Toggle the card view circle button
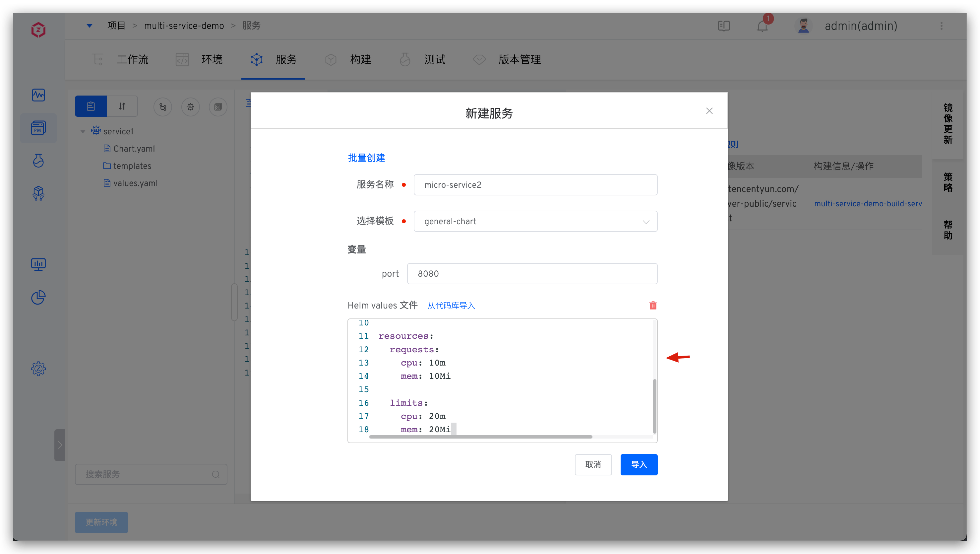This screenshot has height=554, width=980. coord(218,107)
